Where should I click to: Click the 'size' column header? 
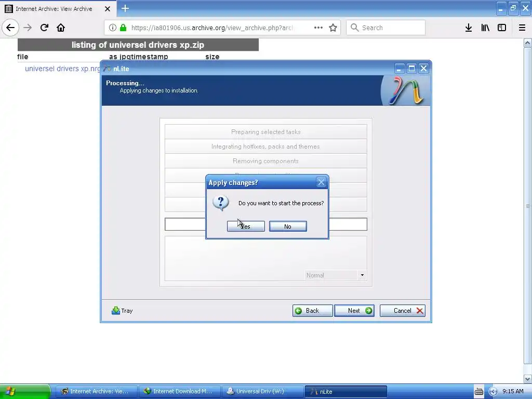[x=212, y=57]
